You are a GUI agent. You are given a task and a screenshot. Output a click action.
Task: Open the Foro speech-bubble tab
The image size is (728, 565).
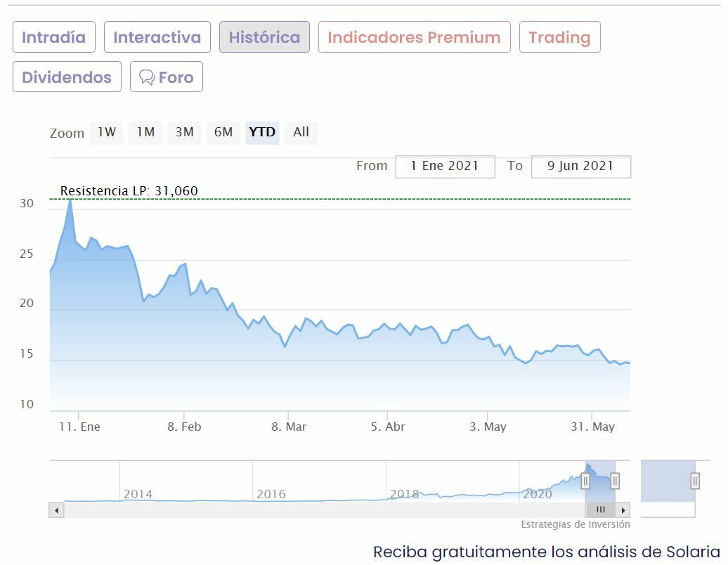tap(167, 77)
